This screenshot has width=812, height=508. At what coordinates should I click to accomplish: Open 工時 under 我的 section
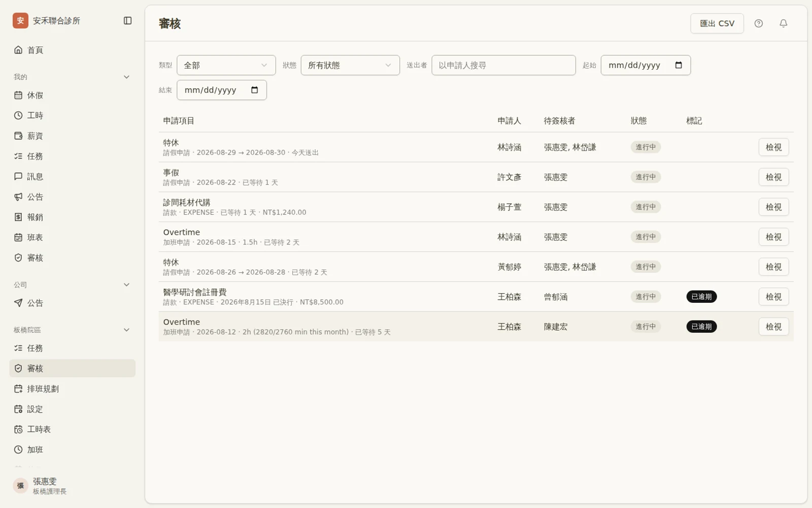73,116
